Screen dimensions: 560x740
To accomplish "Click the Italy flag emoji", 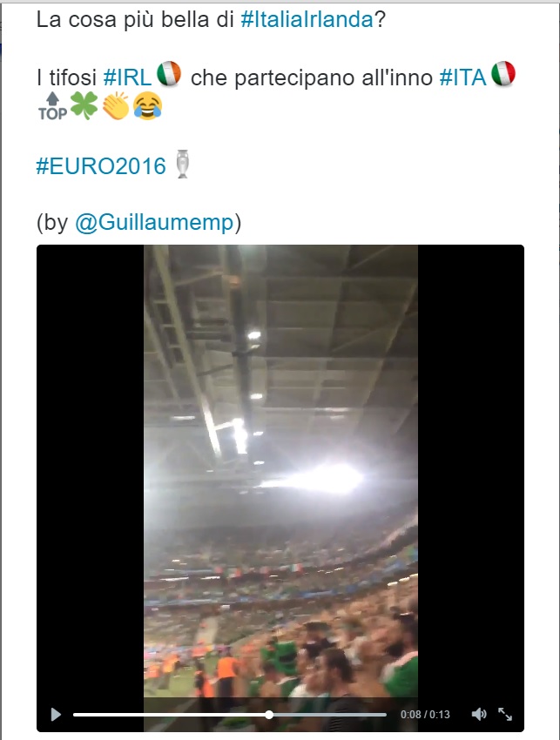I will [x=503, y=74].
